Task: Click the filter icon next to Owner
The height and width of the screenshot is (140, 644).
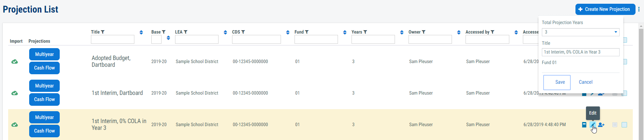Action: click(424, 32)
